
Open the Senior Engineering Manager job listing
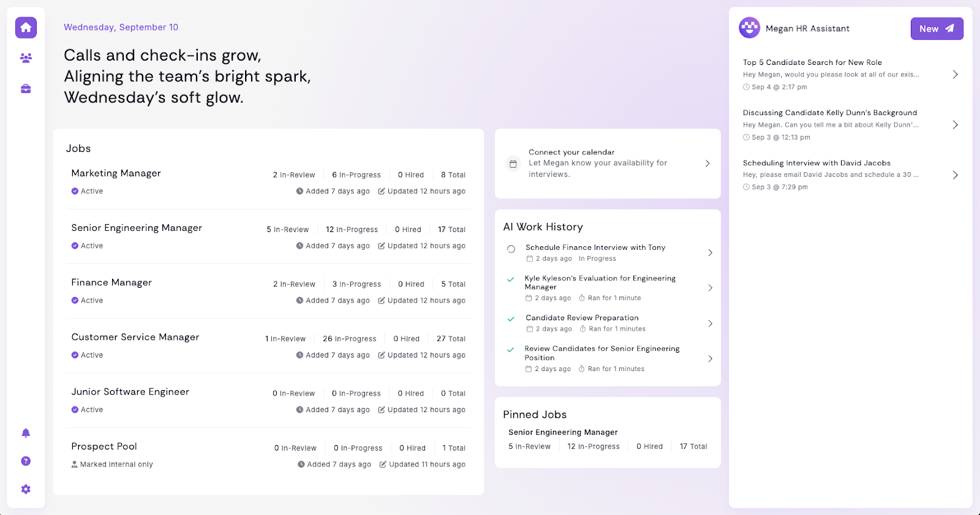point(137,228)
